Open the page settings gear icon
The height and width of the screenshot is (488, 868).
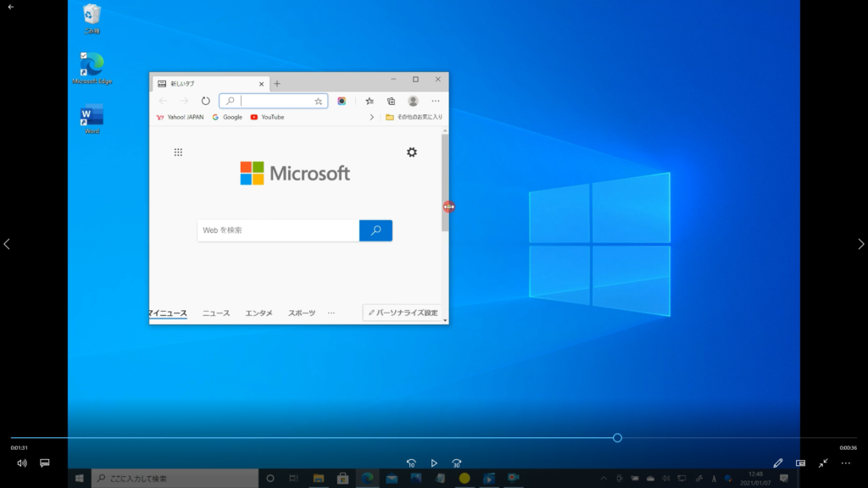click(412, 152)
